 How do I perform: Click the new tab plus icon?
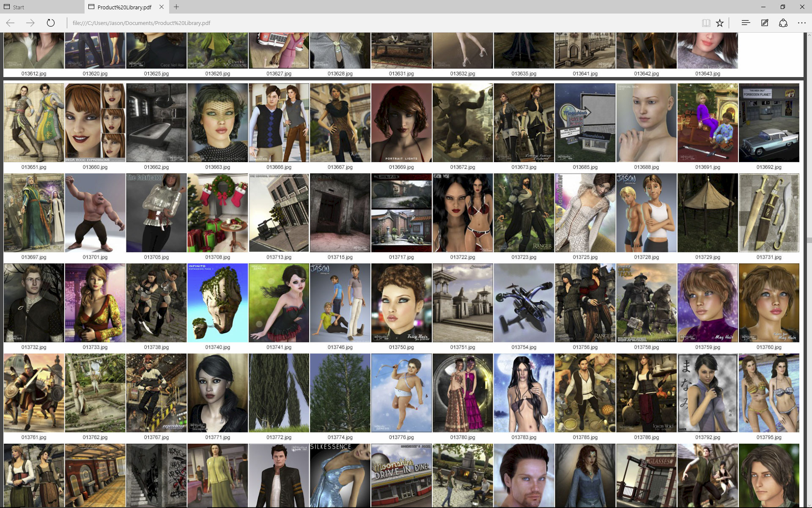tap(176, 6)
